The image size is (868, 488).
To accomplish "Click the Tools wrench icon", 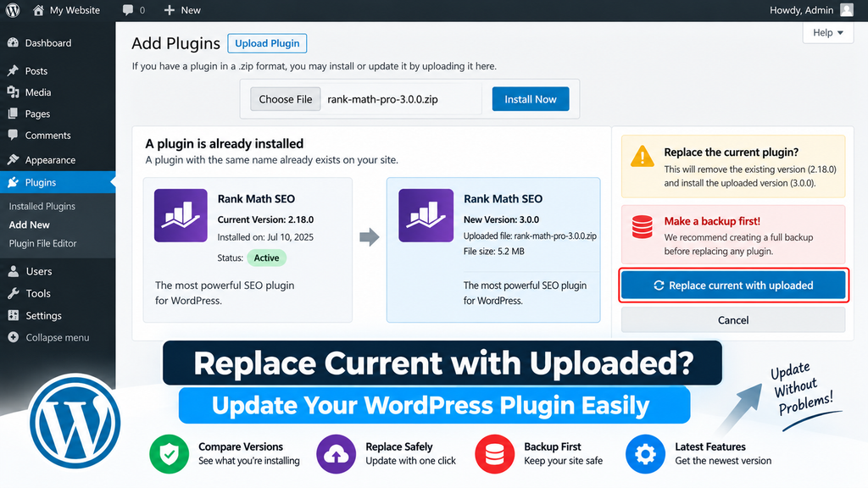I will [x=14, y=293].
